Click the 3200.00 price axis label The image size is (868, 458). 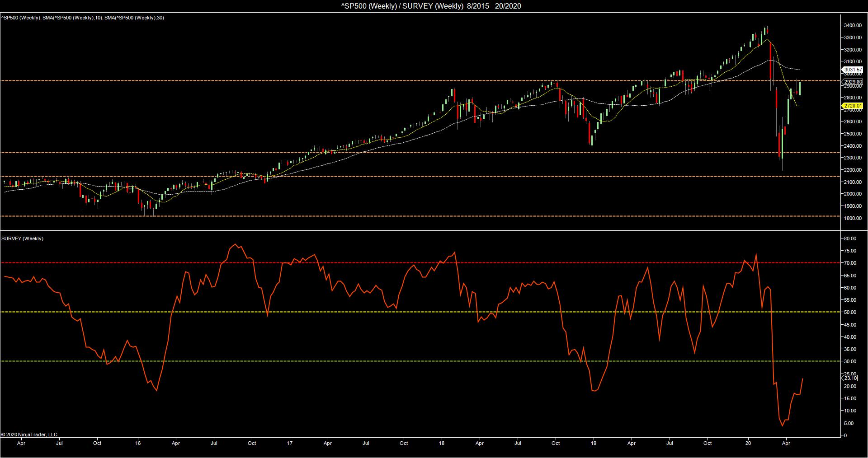(852, 50)
